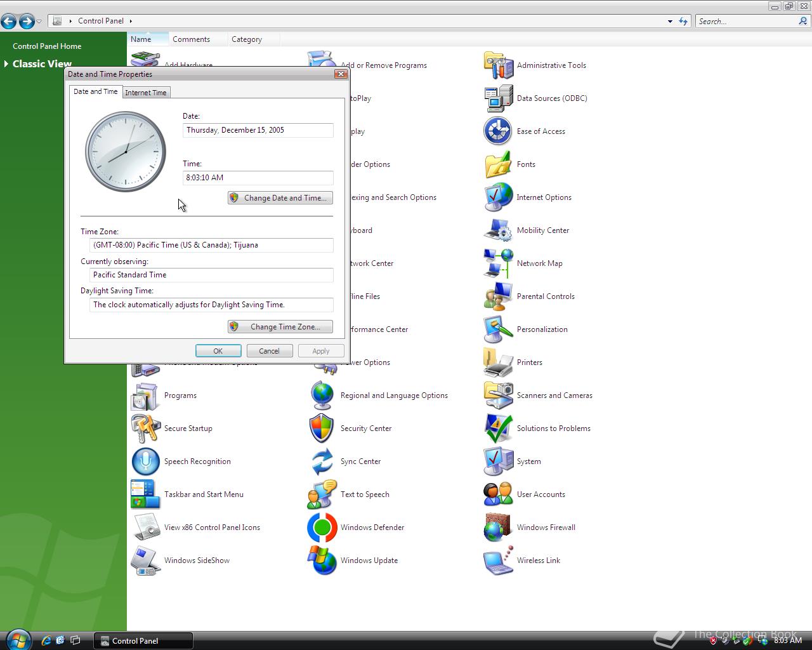Click the analog clock face
This screenshot has width=812, height=650.
pyautogui.click(x=126, y=152)
